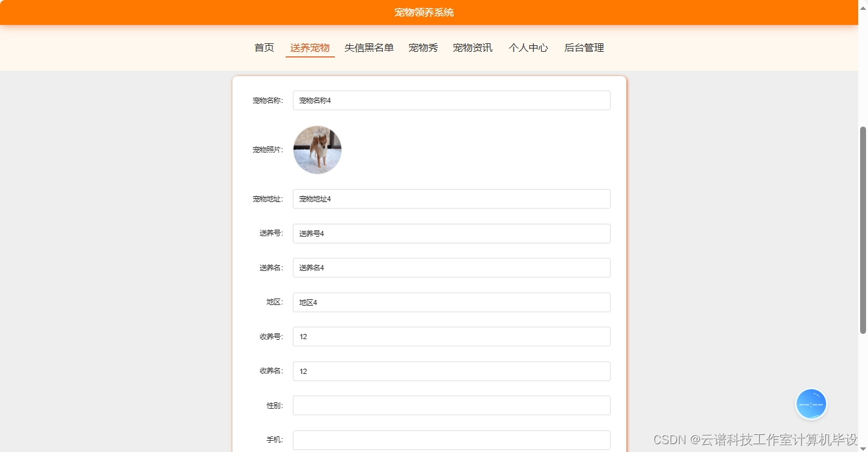Click the 送养号 text field
This screenshot has height=452, width=868.
[451, 233]
